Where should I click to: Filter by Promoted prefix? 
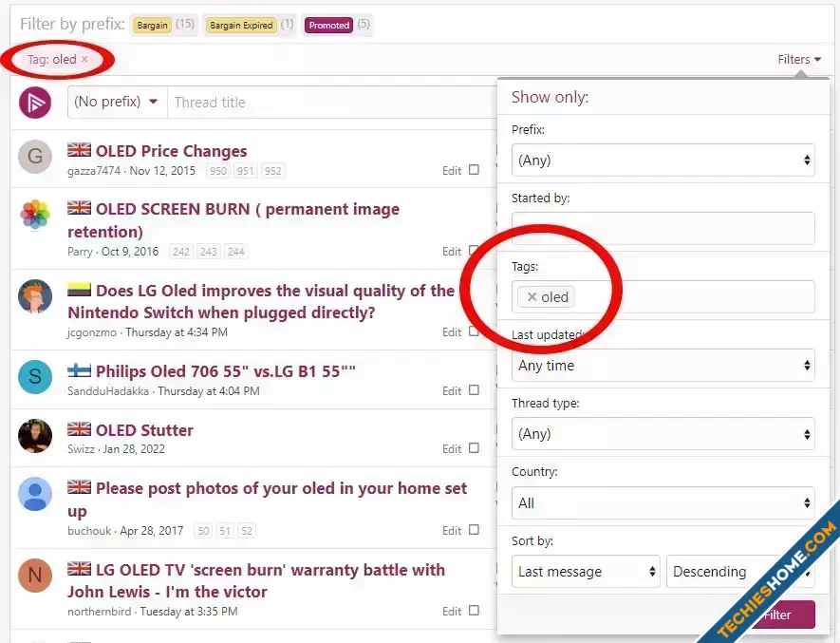[329, 26]
